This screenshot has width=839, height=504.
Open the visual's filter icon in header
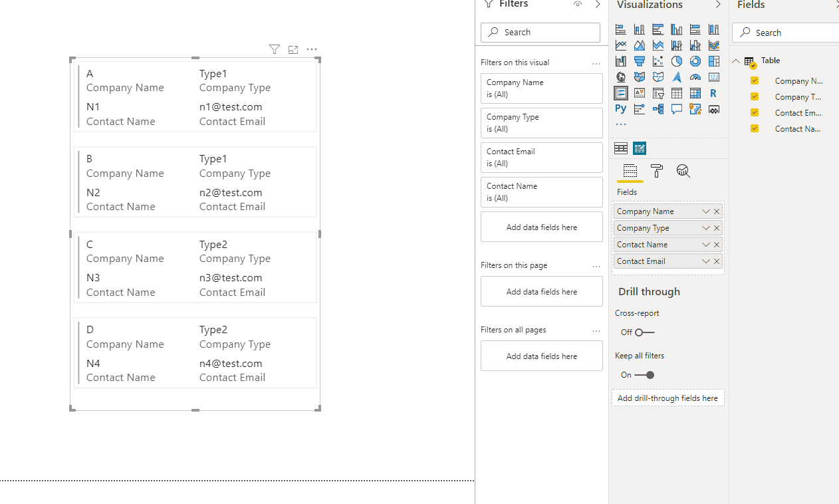point(275,49)
